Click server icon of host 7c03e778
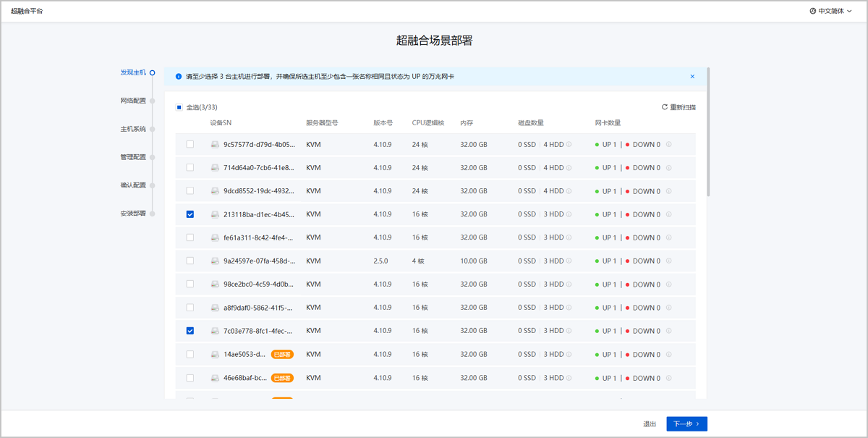The width and height of the screenshot is (868, 438). pyautogui.click(x=215, y=331)
